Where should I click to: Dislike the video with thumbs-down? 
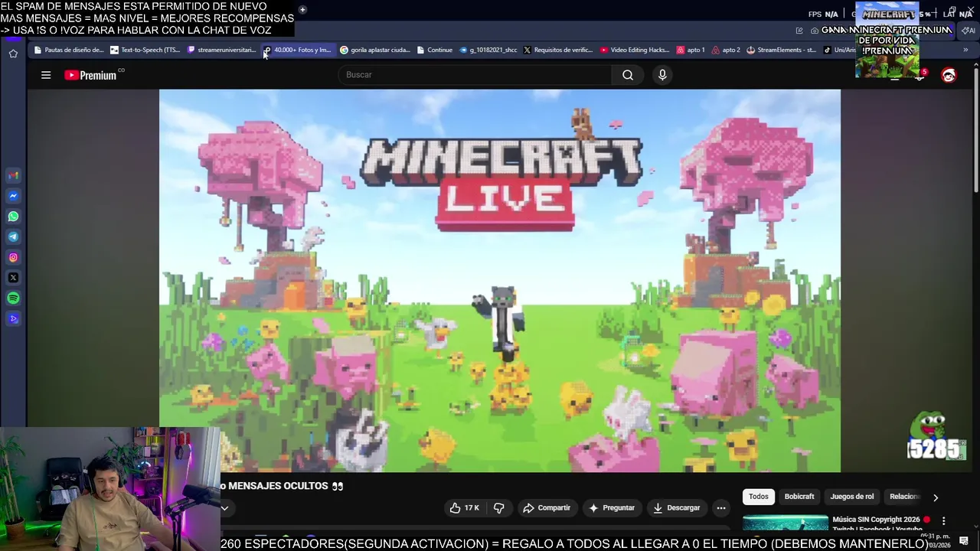point(498,508)
